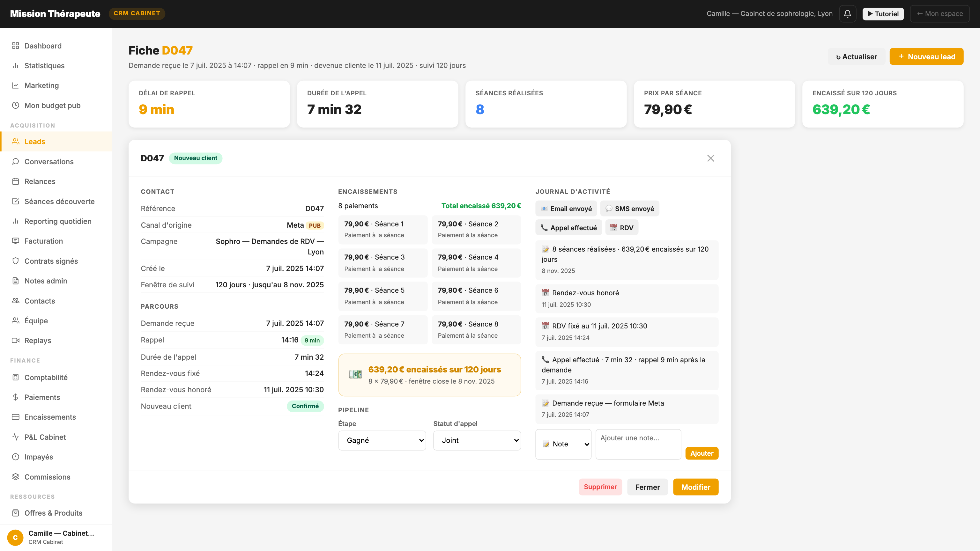The image size is (980, 551).
Task: Go to Reporting quotidien in sidebar
Action: (56, 221)
